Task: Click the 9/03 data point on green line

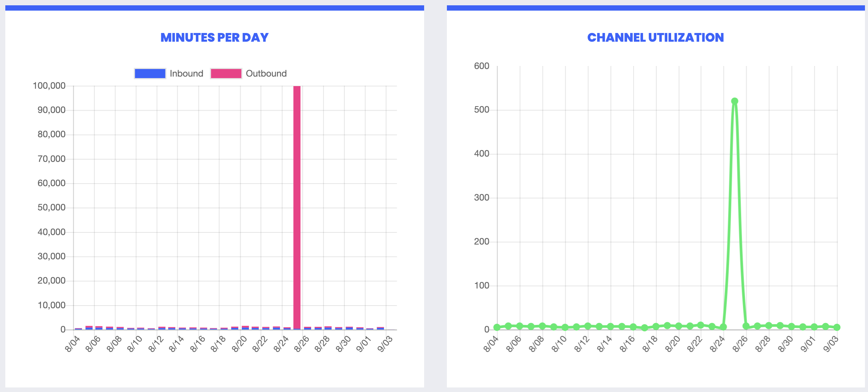Action: click(837, 327)
